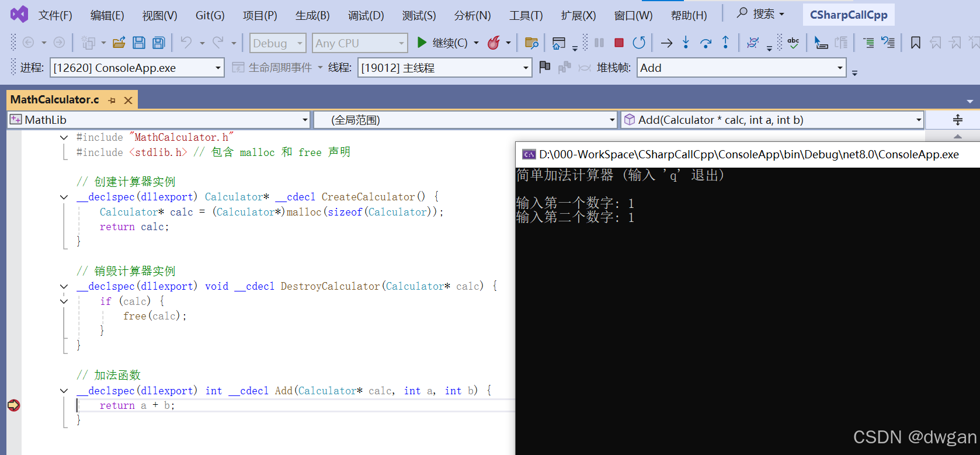Click the home-window icon beside Find in Files
Screen dimensions: 980x455
559,43
